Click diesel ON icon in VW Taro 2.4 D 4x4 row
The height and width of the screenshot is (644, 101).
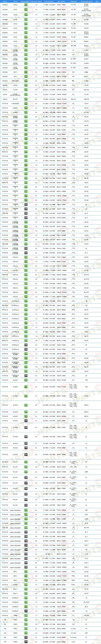coord(26,637)
